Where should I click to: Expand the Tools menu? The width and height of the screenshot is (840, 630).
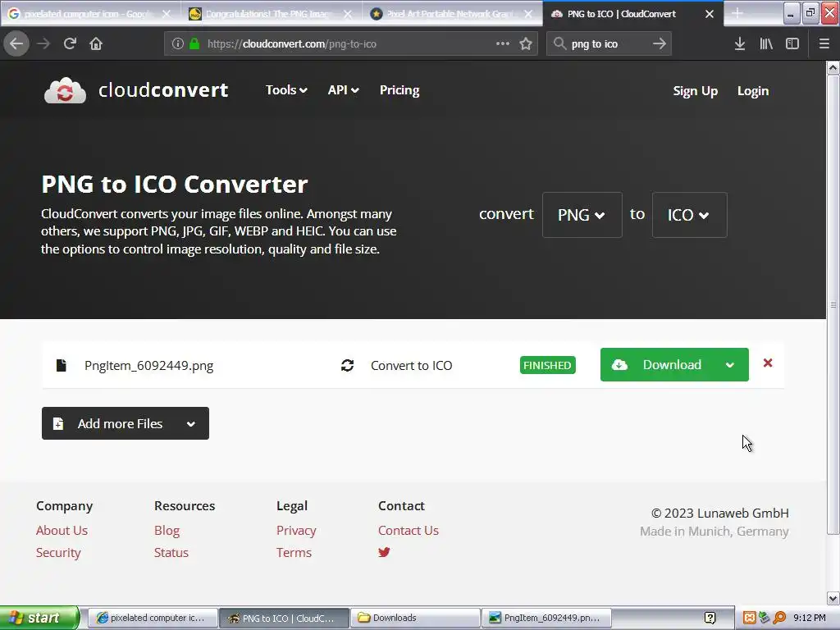(x=286, y=90)
